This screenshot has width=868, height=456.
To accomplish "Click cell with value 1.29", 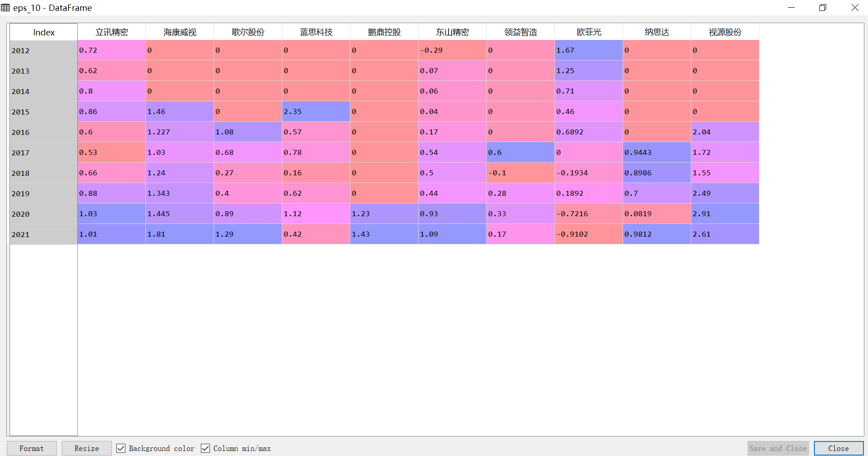I will (x=248, y=234).
